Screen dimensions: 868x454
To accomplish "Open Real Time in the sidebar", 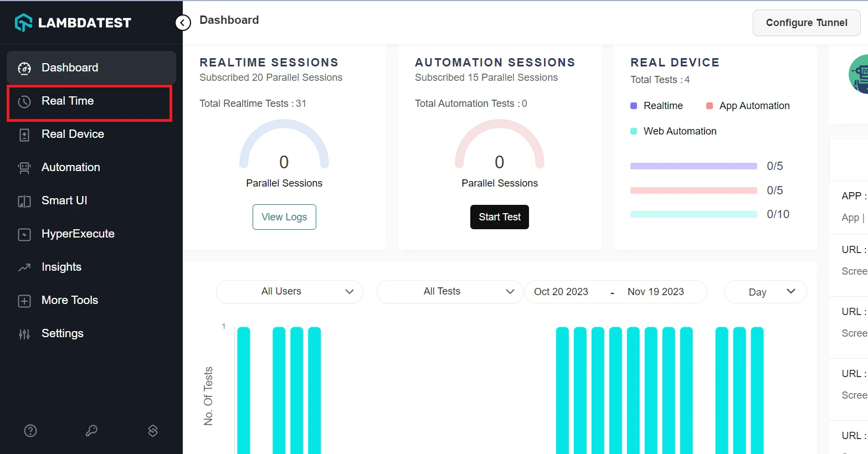I will [68, 101].
